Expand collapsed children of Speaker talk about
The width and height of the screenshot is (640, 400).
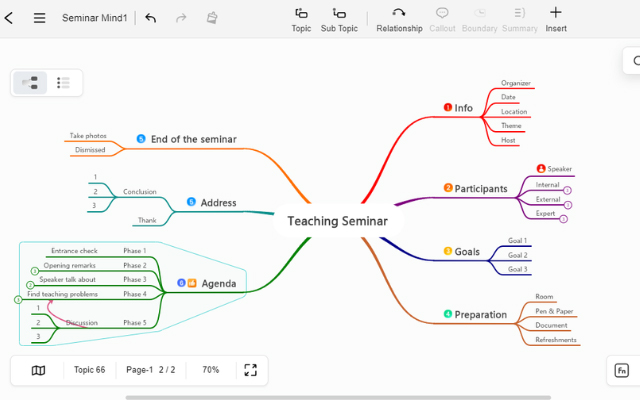[x=30, y=285]
